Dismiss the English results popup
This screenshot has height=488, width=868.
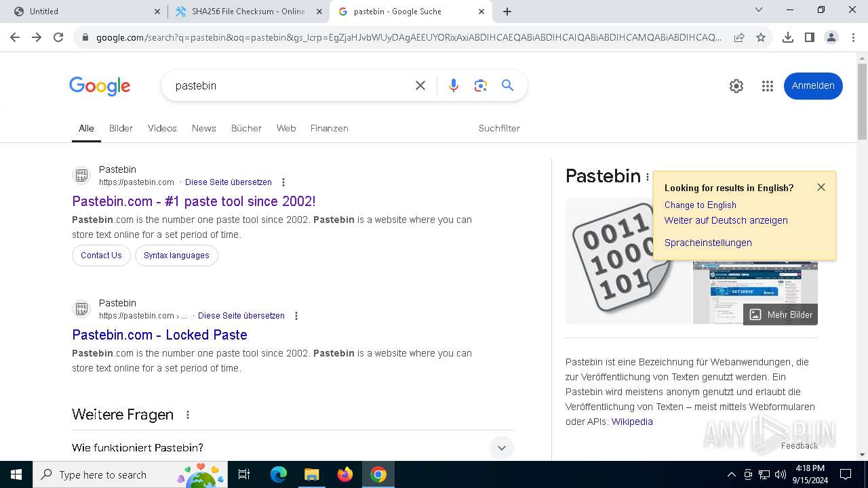(821, 187)
